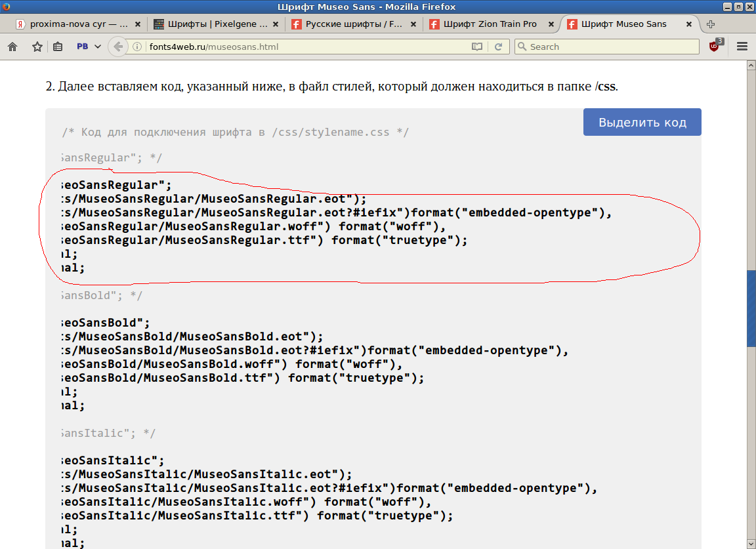
Task: Close the proxima-nova cyr tab
Action: [137, 24]
